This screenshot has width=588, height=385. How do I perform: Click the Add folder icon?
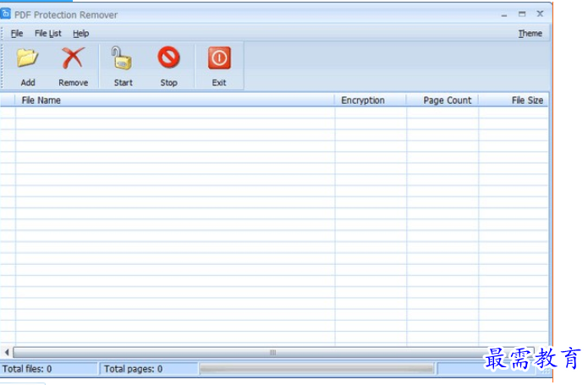point(27,58)
